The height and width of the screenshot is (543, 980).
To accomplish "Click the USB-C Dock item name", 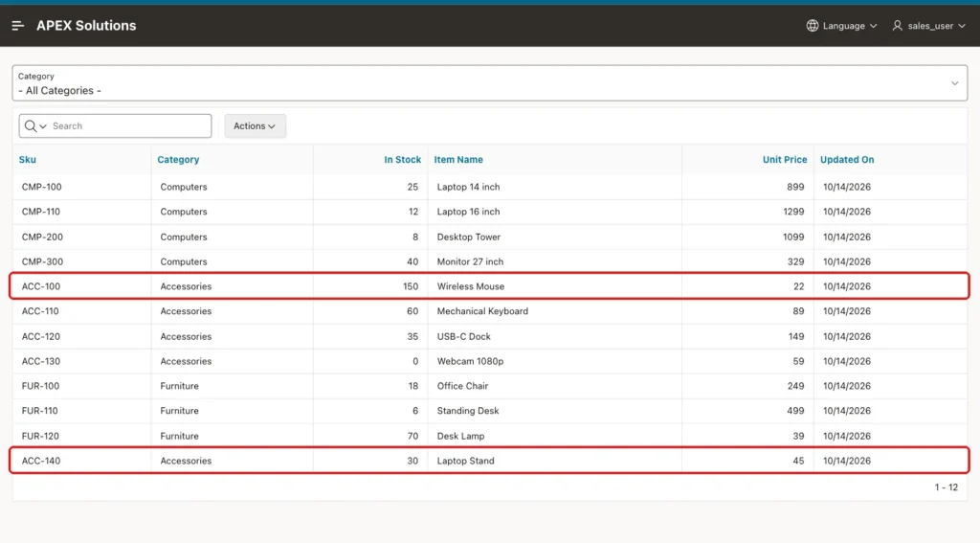I will point(464,336).
